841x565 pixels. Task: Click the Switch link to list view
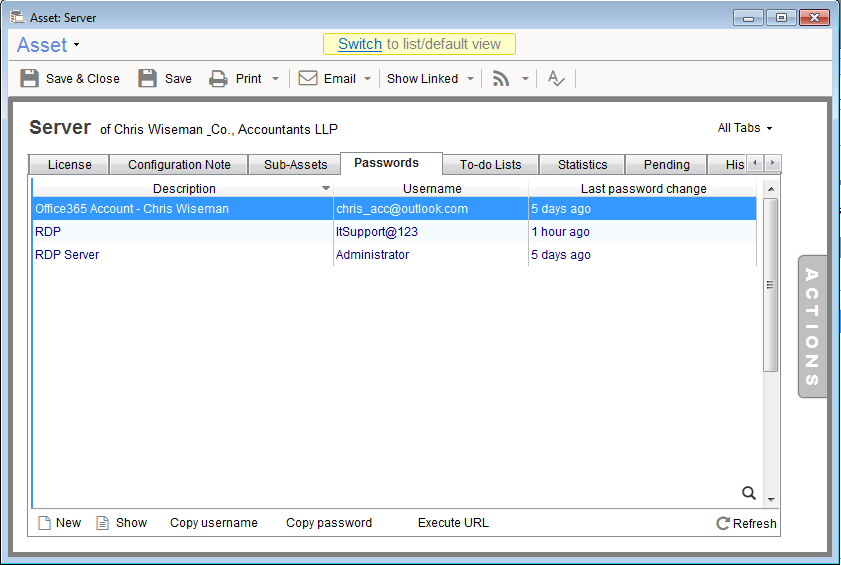pyautogui.click(x=360, y=44)
